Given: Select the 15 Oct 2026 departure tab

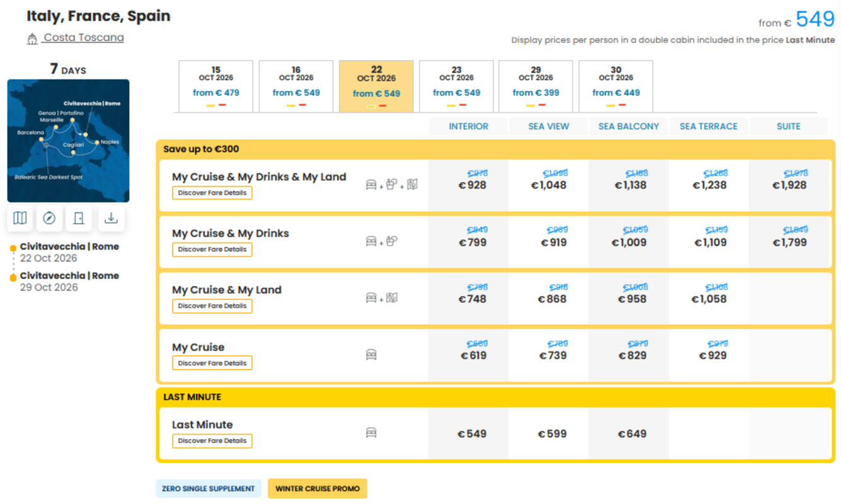Looking at the screenshot, I should (x=216, y=86).
